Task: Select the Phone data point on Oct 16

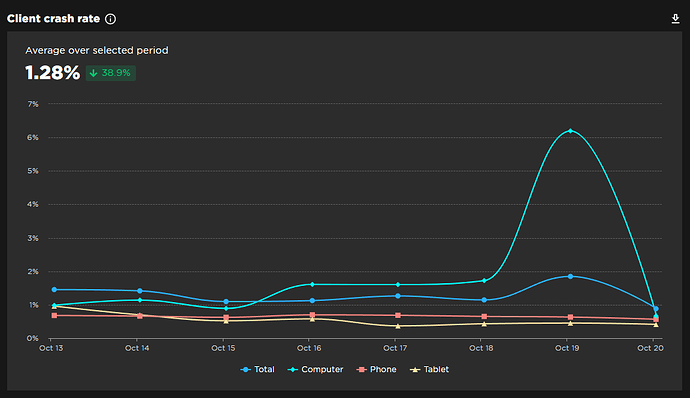Action: pos(312,315)
